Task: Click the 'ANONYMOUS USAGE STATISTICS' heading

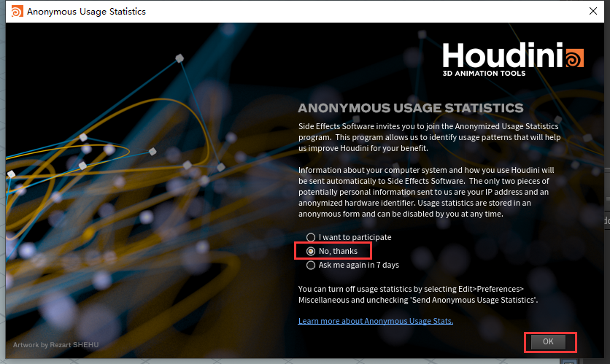Action: pos(410,108)
